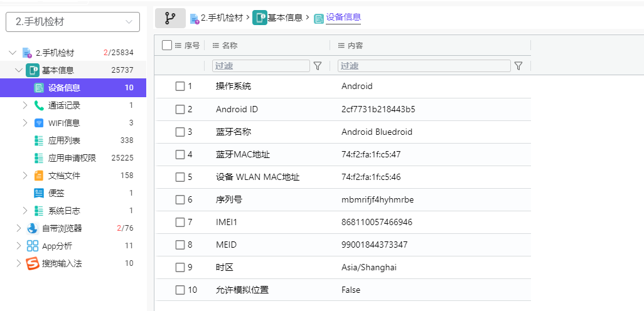This screenshot has width=644, height=311.
Task: Click the 2.手机检材 breadcrumb link
Action: point(221,18)
